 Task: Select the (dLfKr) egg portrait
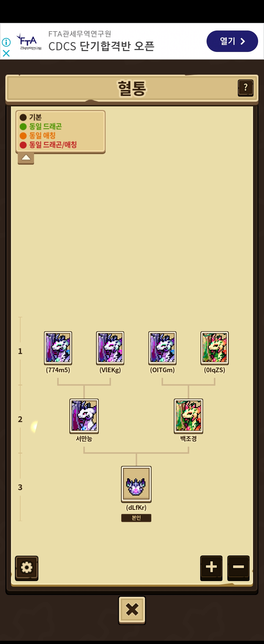click(136, 484)
